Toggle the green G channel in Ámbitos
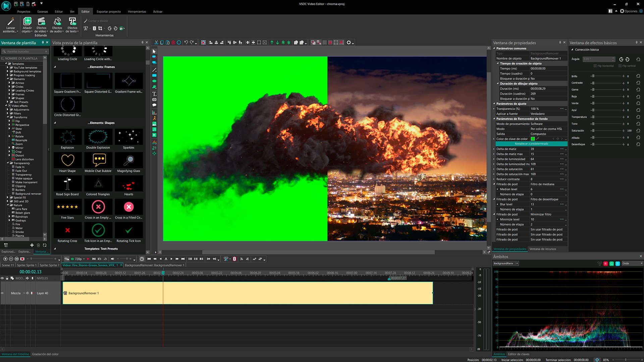This screenshot has height=362, width=644. (611, 263)
